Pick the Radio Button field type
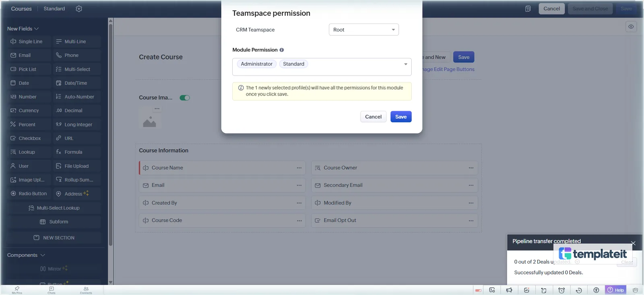Viewport: 644px width, 295px height. [29, 194]
